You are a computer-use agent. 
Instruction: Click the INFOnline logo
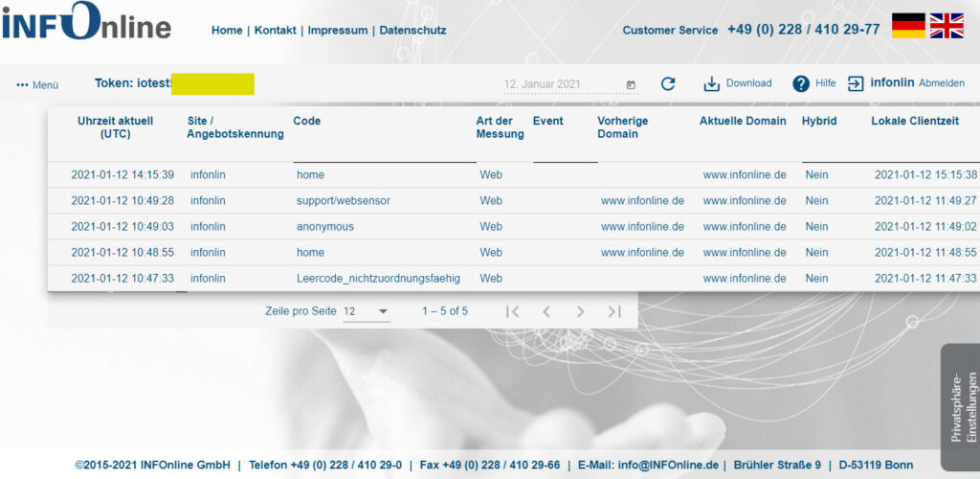tap(86, 21)
